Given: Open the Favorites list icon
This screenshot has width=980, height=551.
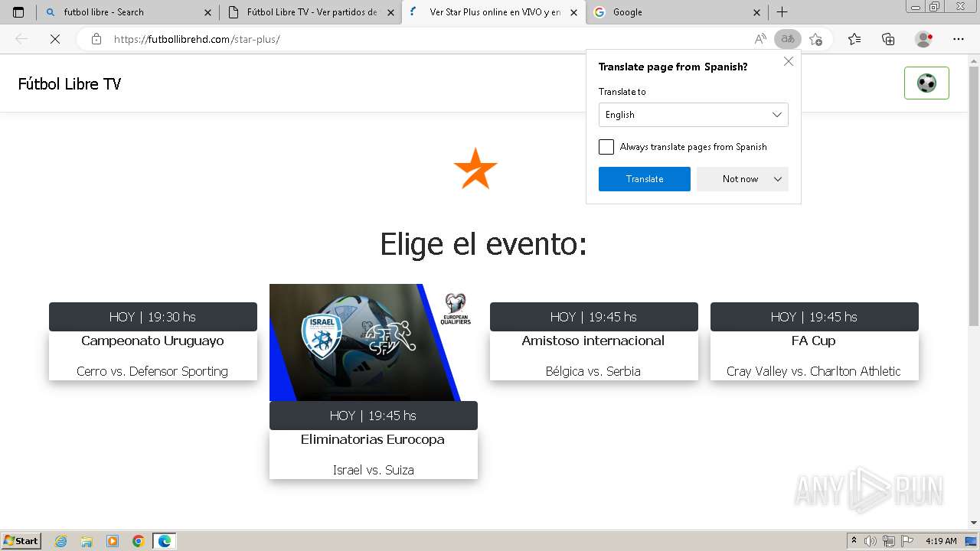Looking at the screenshot, I should [854, 39].
